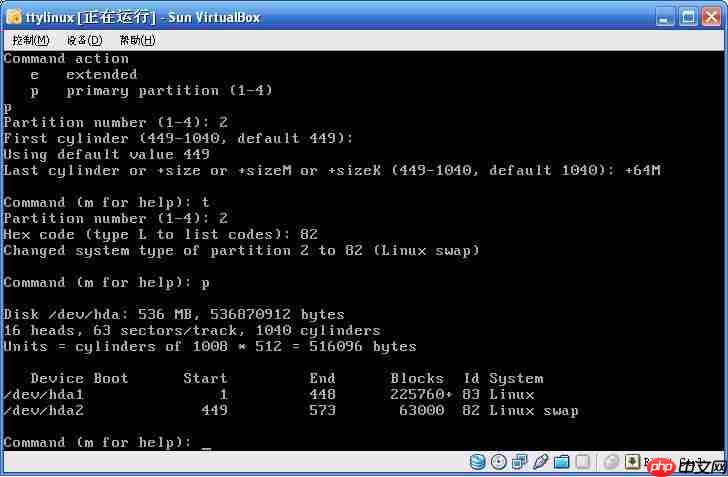Click the 'Command (m for help): t' line
This screenshot has width=728, height=477.
(106, 203)
